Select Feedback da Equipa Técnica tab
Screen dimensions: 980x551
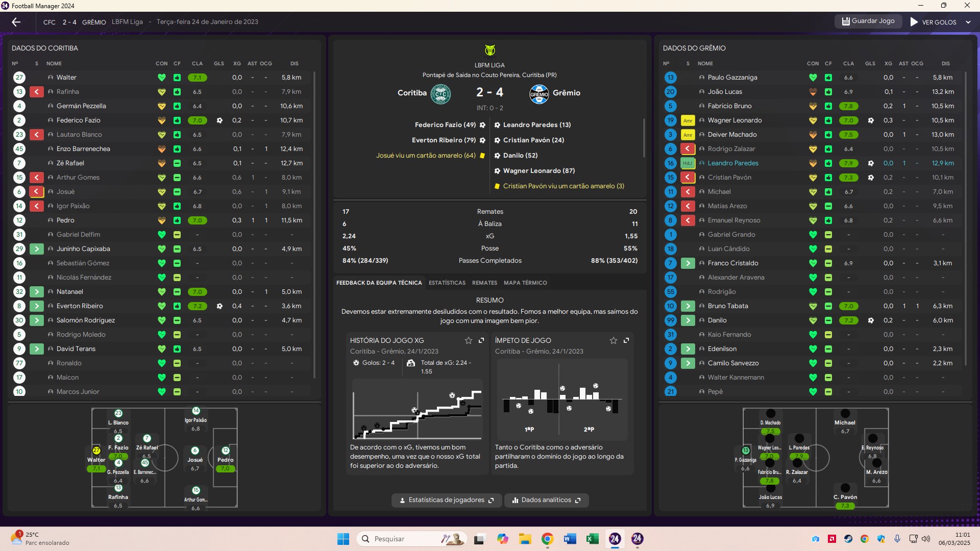[379, 283]
